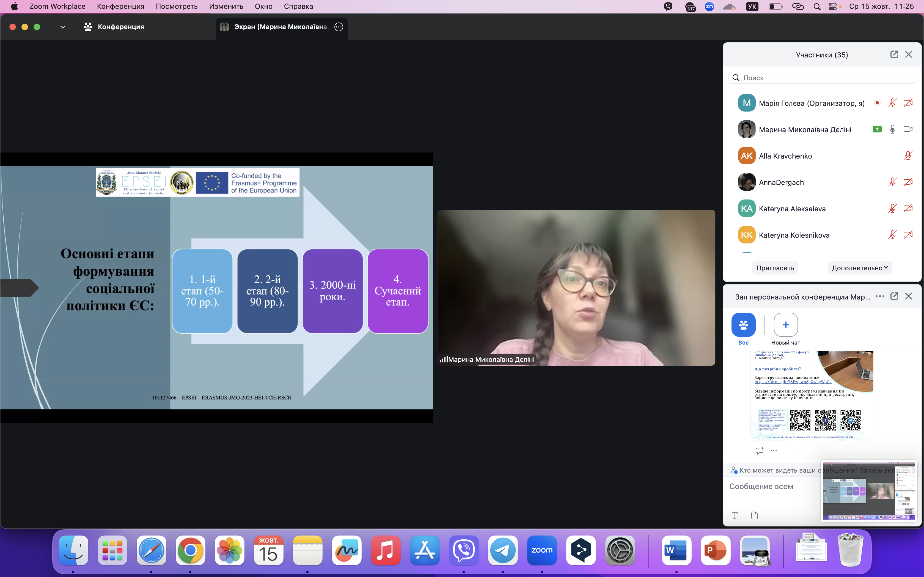The height and width of the screenshot is (577, 924).
Task: Expand the window view chevron
Action: click(63, 27)
